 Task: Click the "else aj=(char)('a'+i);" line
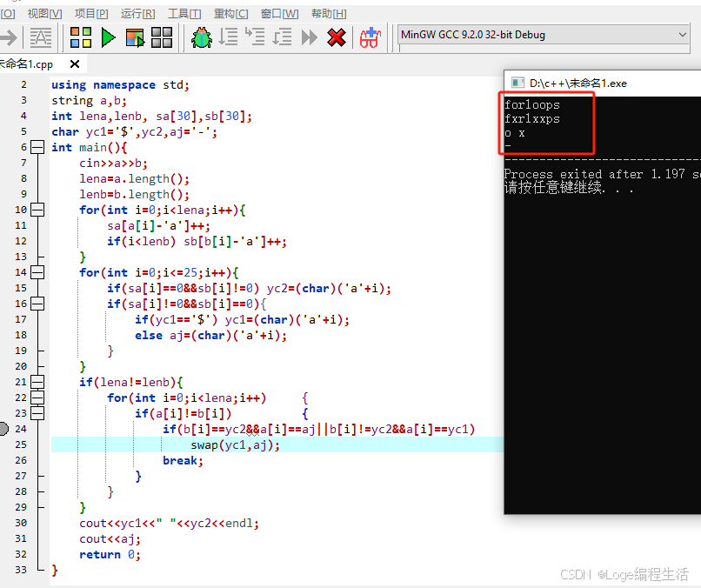click(x=211, y=336)
